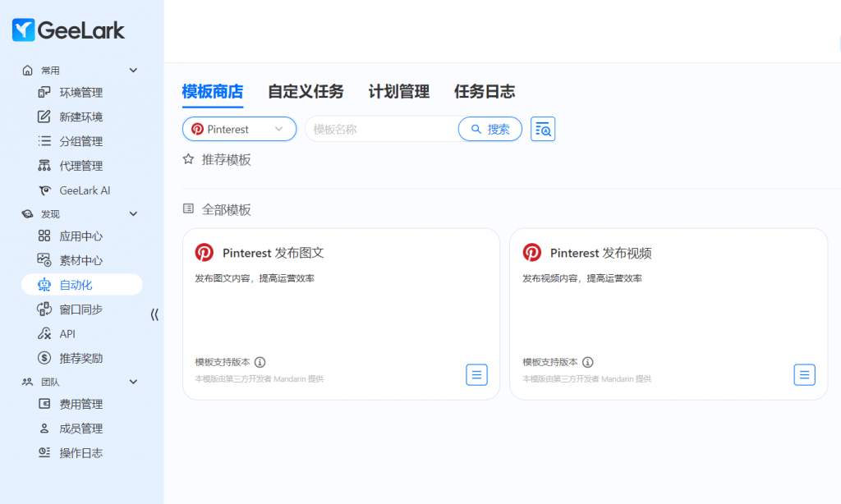This screenshot has height=504, width=841.
Task: Click the 搜索 button
Action: pyautogui.click(x=490, y=129)
